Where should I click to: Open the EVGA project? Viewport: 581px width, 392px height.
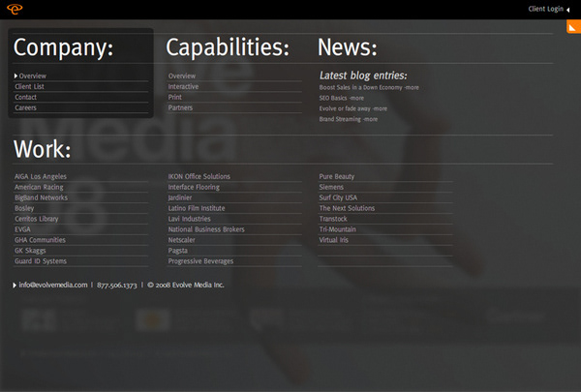[x=22, y=229]
